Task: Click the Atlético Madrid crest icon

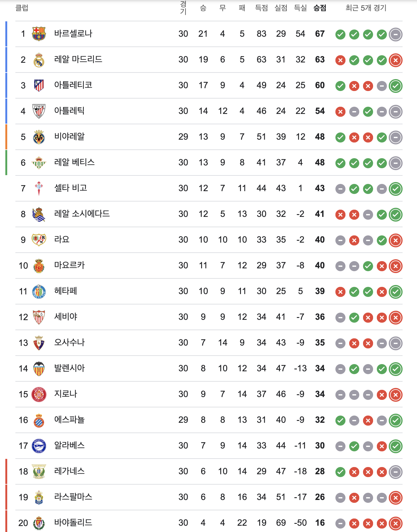Action: tap(39, 85)
